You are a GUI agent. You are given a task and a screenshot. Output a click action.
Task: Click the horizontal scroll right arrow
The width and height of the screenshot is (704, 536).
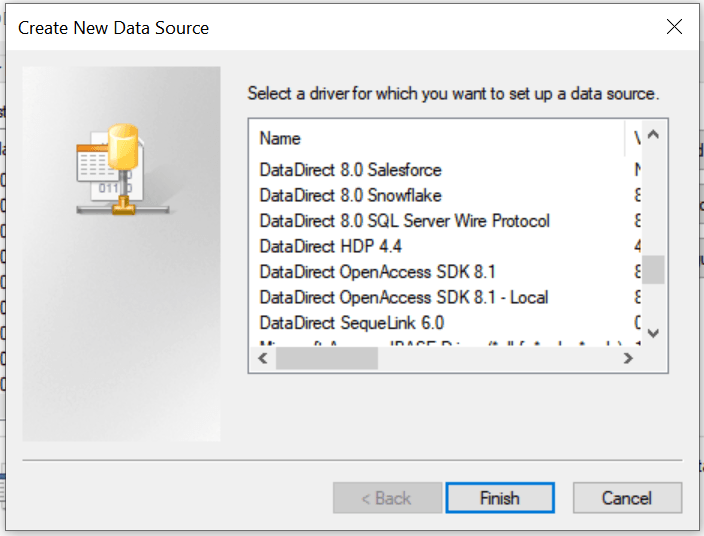[x=629, y=358]
